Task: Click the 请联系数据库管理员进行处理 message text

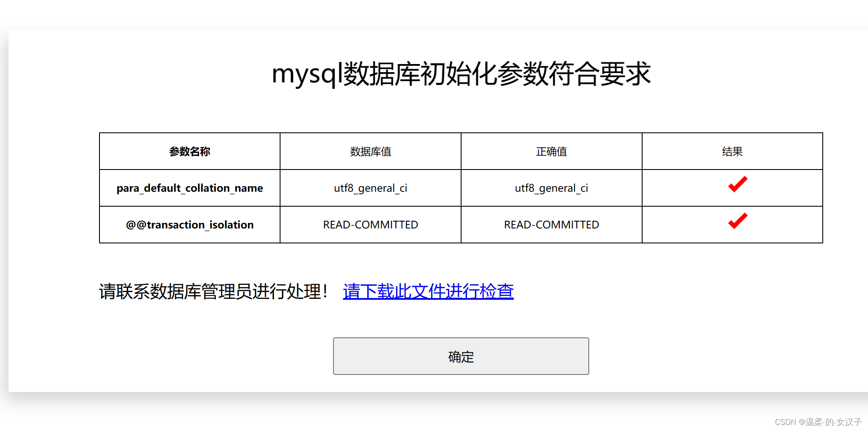Action: coord(213,292)
